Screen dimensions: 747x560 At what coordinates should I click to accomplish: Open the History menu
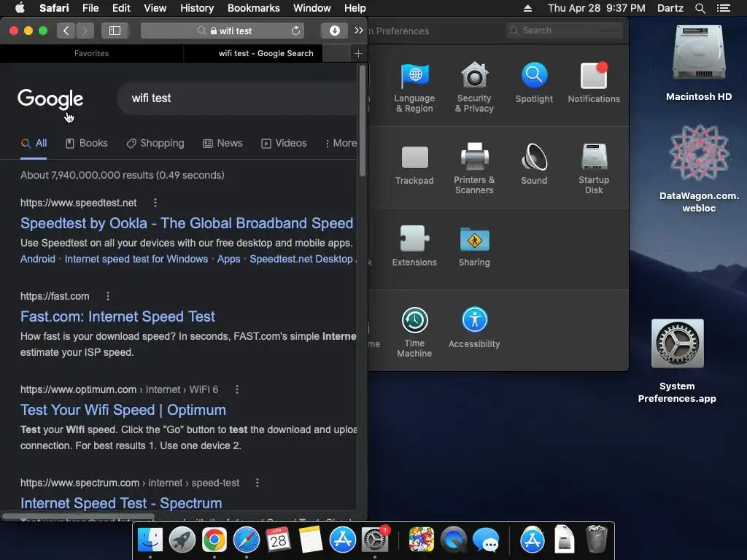click(x=197, y=8)
